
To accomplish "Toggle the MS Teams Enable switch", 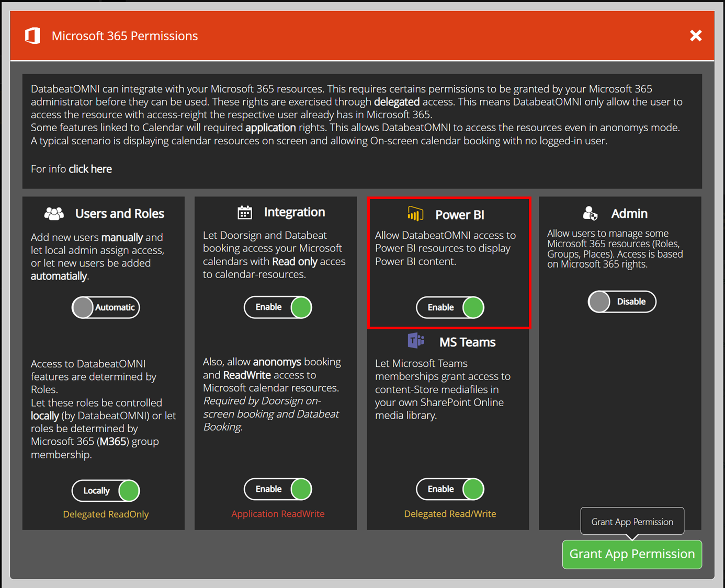I will [450, 489].
